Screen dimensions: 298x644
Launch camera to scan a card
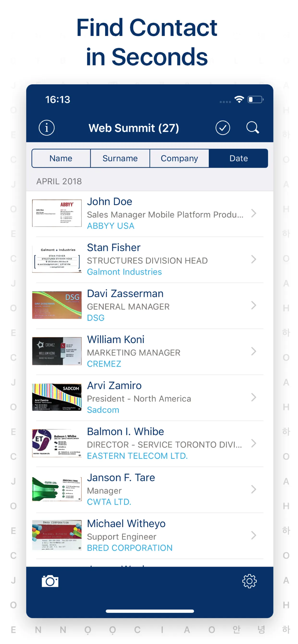click(50, 581)
